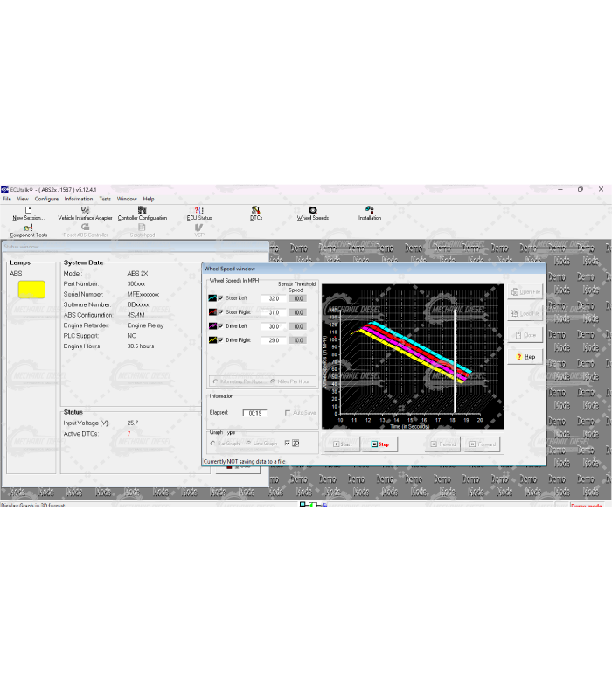Uncheck the Steer Left wheel checkbox
612x700 pixels.
pyautogui.click(x=221, y=298)
